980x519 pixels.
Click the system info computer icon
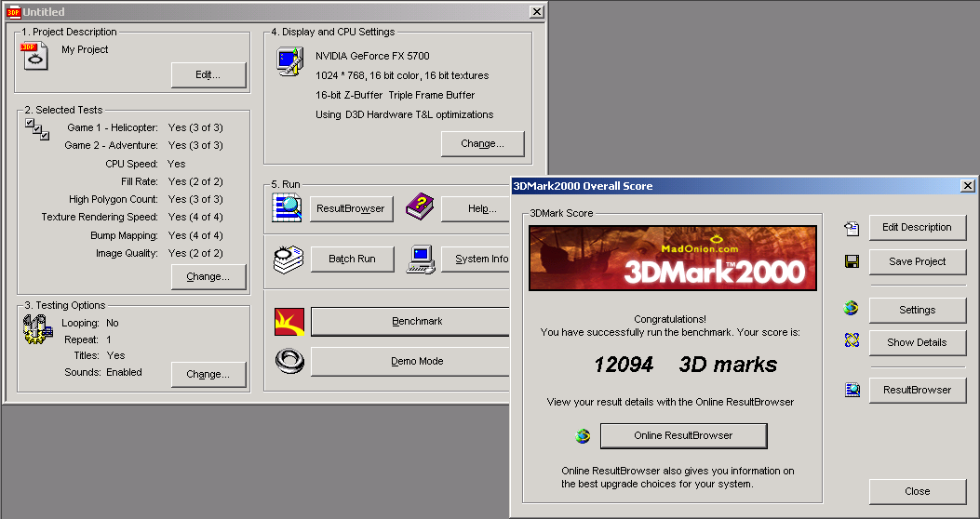pos(421,259)
